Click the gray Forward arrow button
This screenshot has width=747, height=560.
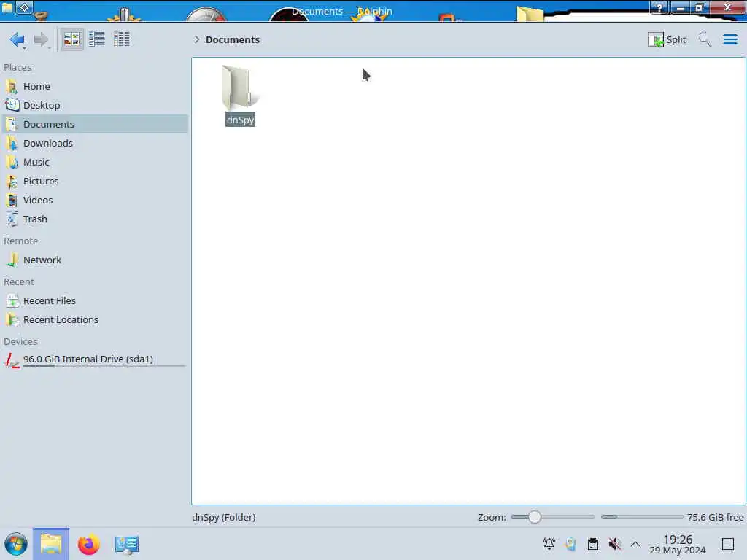tap(42, 39)
